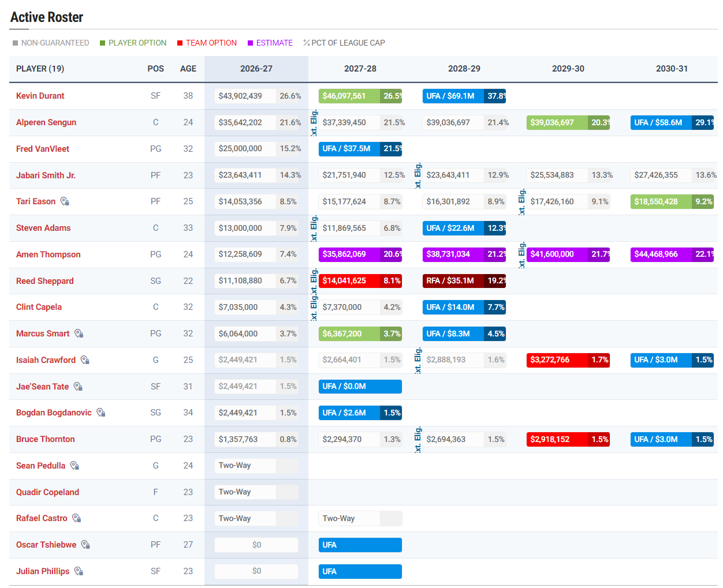Image resolution: width=723 pixels, height=588 pixels.
Task: Click Isaiah Crawford's $3,272,766 team option cell
Action: (568, 360)
